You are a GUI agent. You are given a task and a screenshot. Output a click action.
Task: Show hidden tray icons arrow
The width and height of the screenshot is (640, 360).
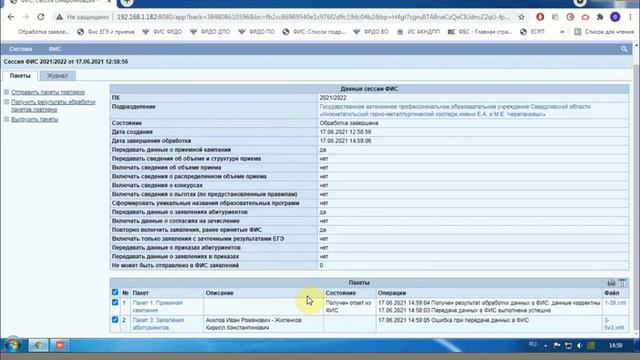click(546, 346)
